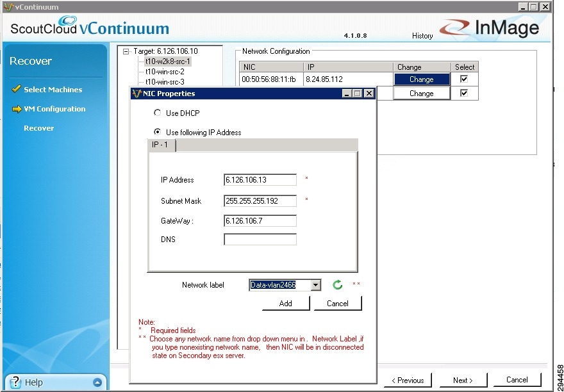The image size is (564, 392).
Task: Open the Network label dropdown arrow
Action: (x=315, y=285)
